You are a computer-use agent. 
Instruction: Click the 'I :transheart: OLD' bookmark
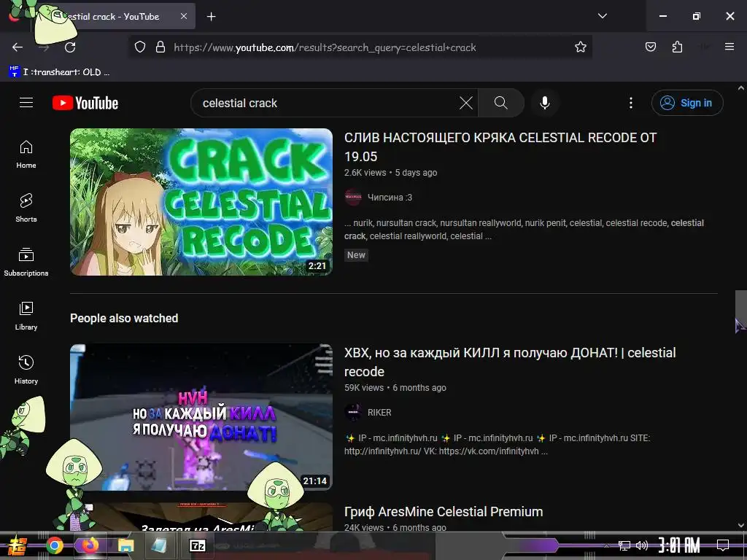pos(59,72)
